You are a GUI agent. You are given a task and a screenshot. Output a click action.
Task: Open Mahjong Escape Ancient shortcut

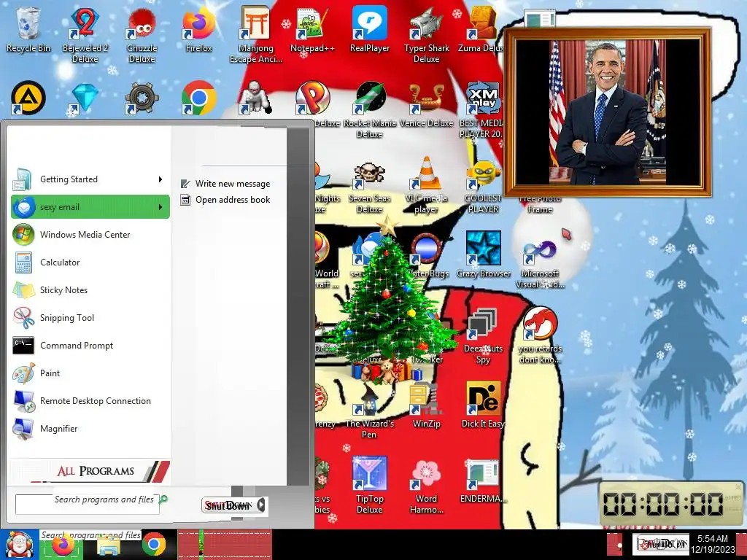coord(255,36)
